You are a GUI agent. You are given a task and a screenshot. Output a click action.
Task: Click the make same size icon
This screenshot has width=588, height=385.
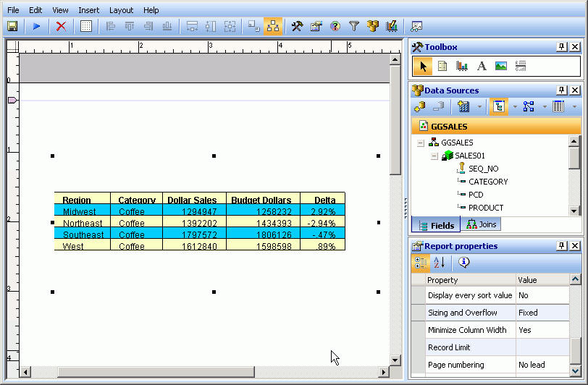[x=230, y=26]
